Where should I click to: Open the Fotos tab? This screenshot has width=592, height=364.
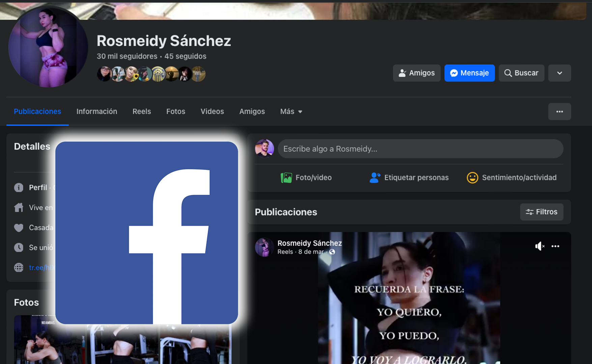click(176, 112)
